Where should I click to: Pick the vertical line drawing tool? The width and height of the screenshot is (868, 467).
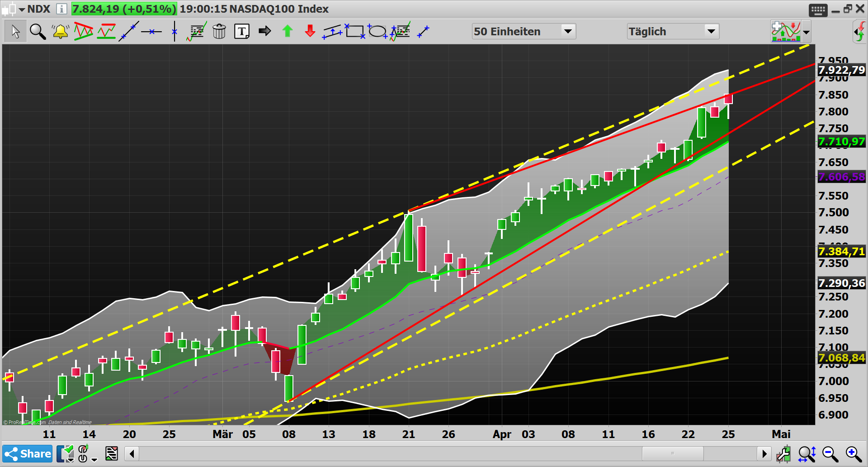click(175, 31)
